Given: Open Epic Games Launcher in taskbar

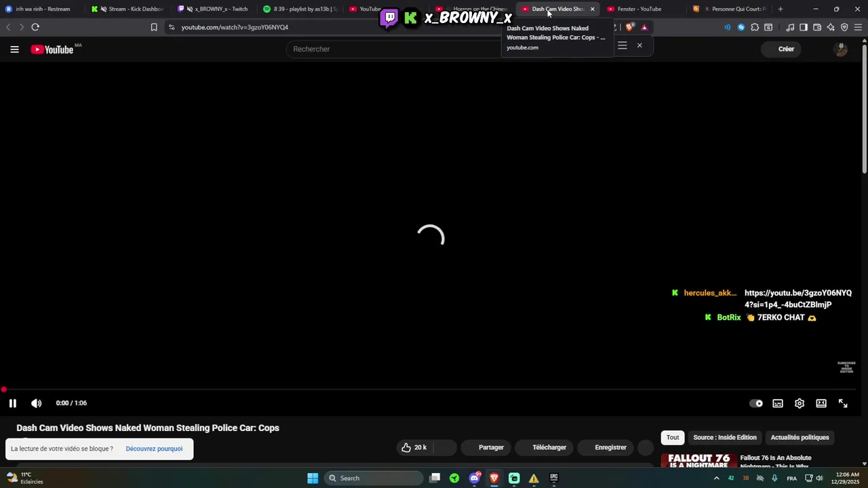Looking at the screenshot, I should click(553, 478).
